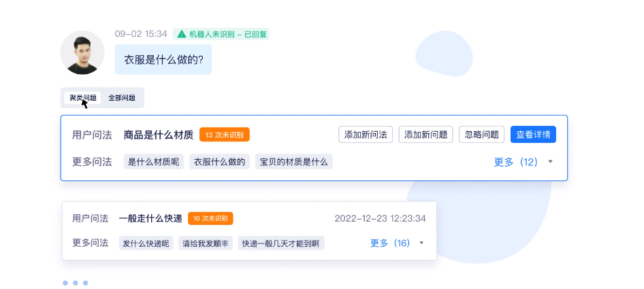Screen dimensions: 644x289
Task: Expand 更多（16）in the courier card
Action: 390,243
